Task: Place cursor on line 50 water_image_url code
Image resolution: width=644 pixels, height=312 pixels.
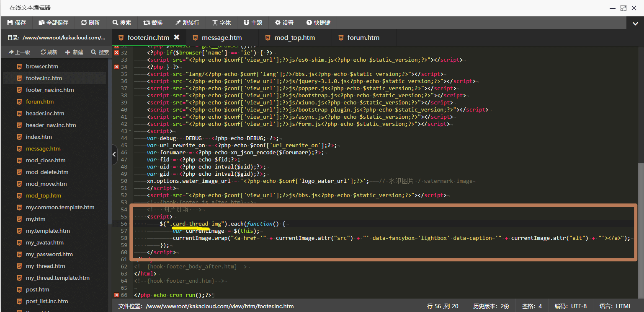Action: (258, 181)
